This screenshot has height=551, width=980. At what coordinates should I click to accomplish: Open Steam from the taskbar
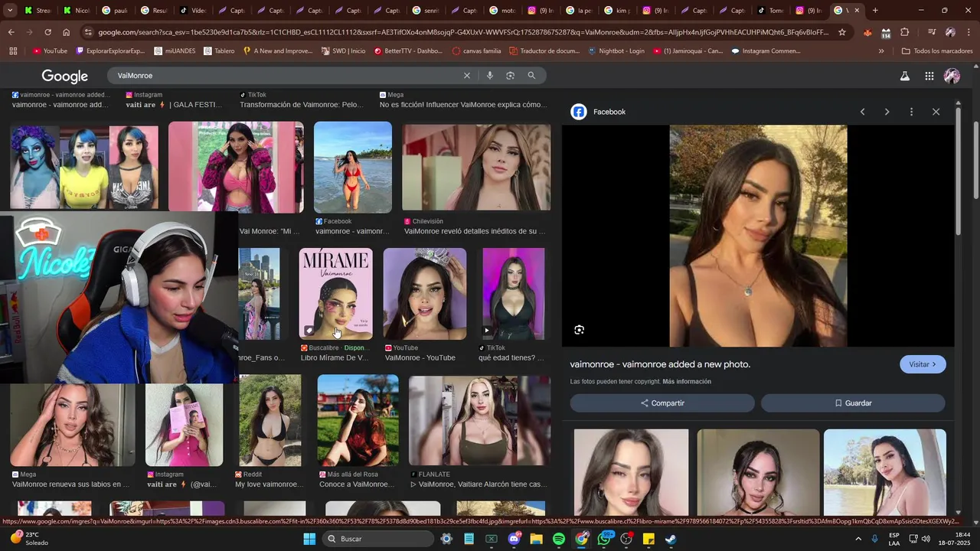(671, 539)
